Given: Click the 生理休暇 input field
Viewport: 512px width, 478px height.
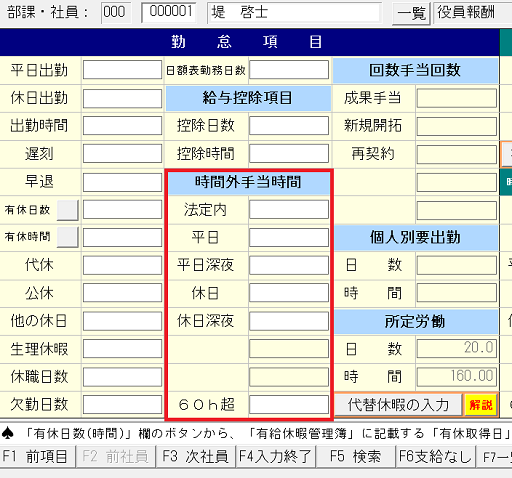Looking at the screenshot, I should click(x=122, y=349).
